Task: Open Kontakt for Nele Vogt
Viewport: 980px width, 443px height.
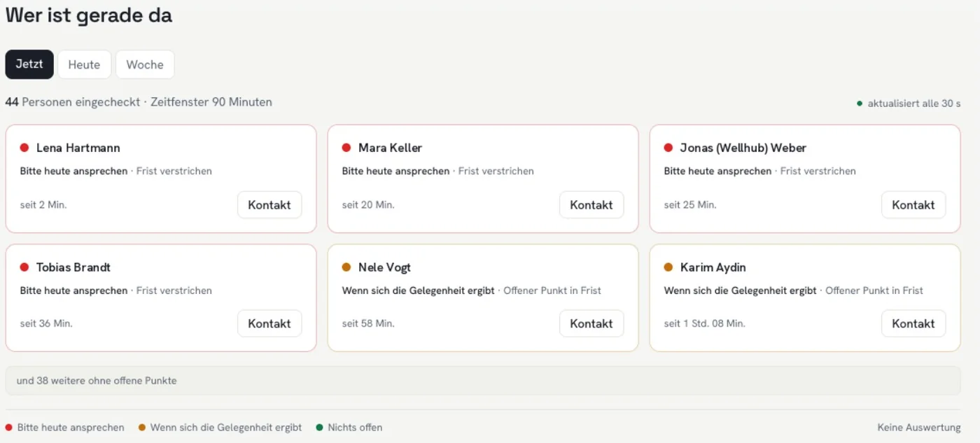Action: pyautogui.click(x=591, y=324)
